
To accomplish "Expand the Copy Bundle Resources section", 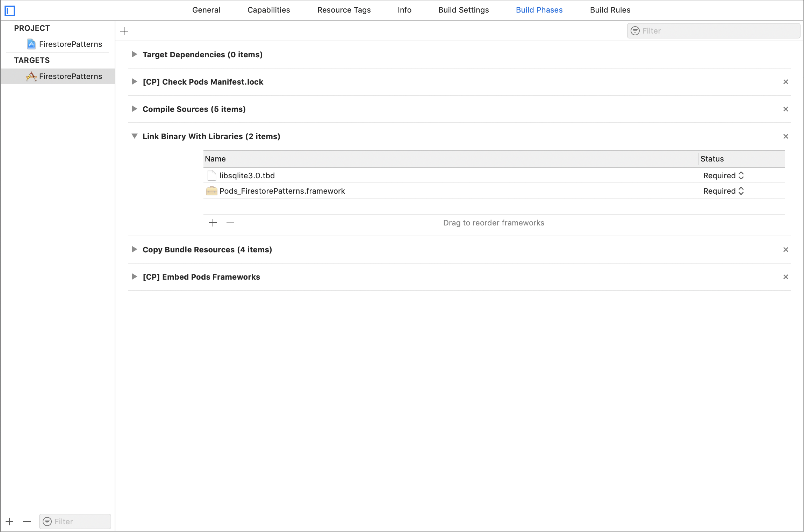I will [x=135, y=249].
